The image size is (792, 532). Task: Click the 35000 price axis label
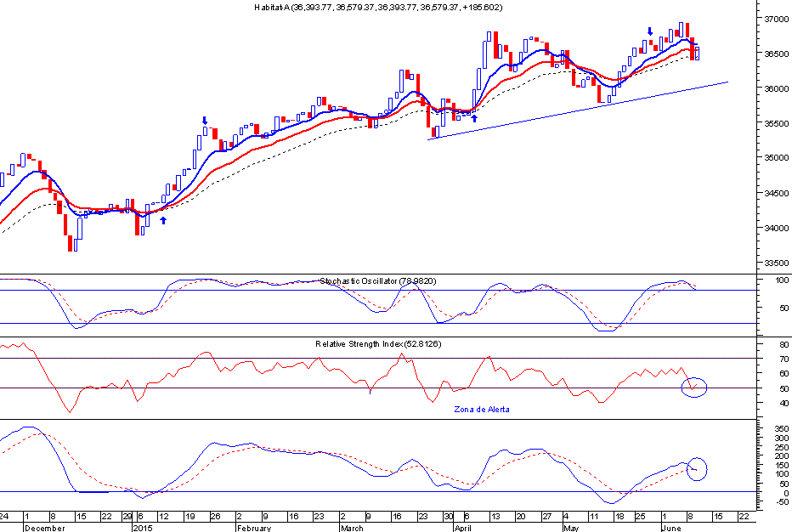(777, 157)
